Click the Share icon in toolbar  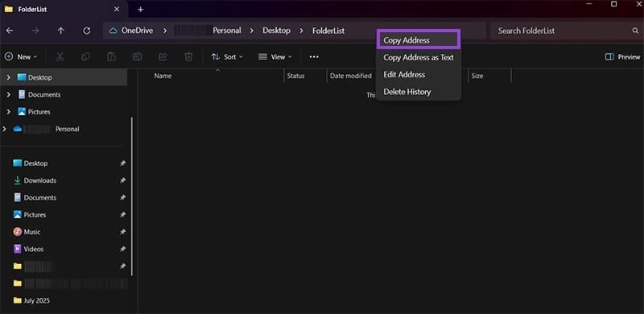click(x=163, y=56)
